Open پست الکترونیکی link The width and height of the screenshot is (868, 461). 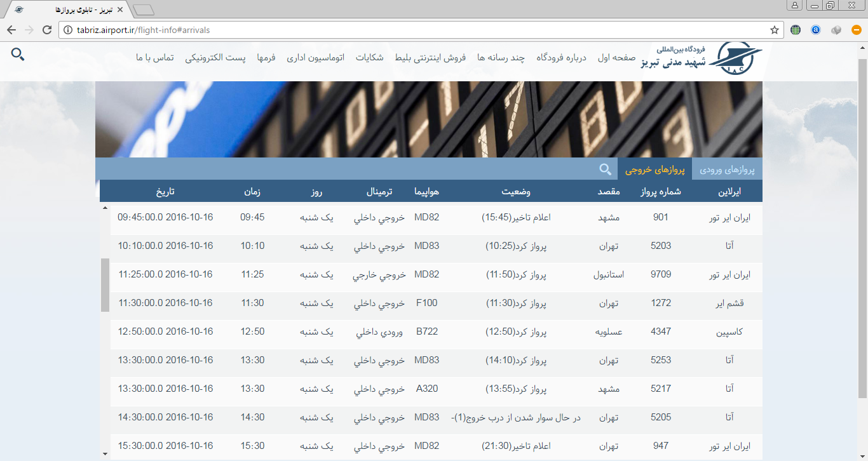(215, 58)
